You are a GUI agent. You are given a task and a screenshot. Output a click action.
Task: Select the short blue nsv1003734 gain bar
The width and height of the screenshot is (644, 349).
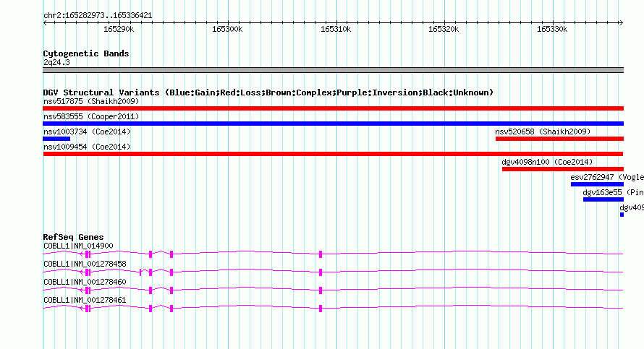coord(56,139)
